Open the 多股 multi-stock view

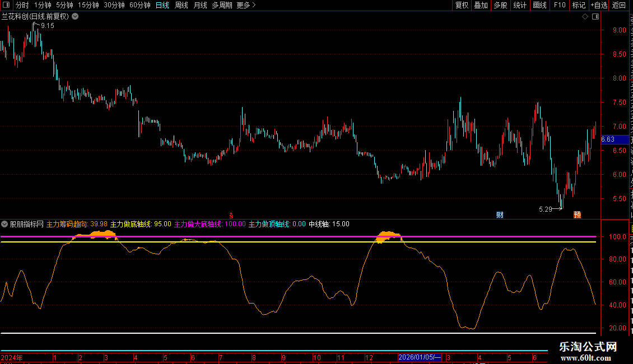[x=500, y=5]
